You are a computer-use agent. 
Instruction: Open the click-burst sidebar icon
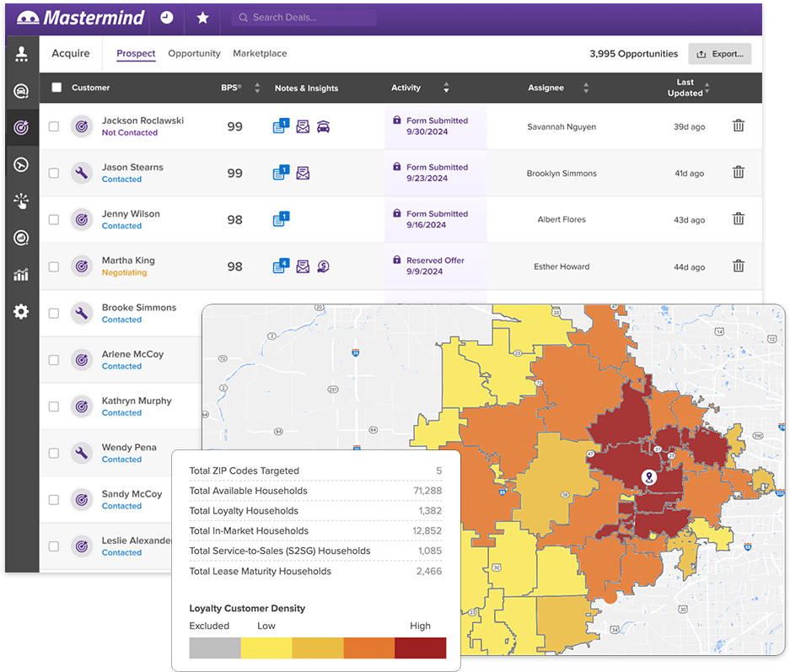pyautogui.click(x=21, y=201)
